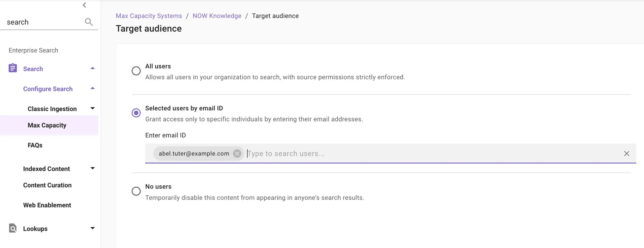Viewport: 644px width, 248px height.
Task: Open the Search menu item
Action: [x=33, y=69]
